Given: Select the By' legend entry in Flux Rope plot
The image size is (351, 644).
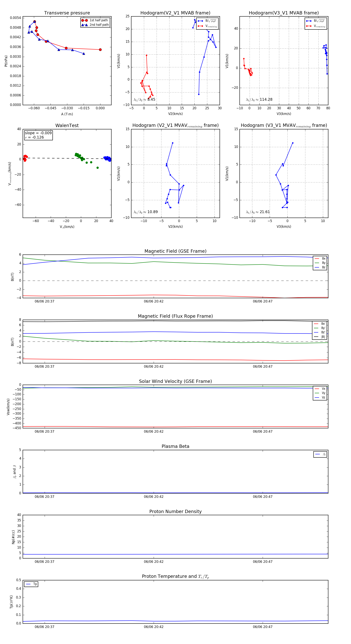Looking at the screenshot, I should [x=320, y=328].
